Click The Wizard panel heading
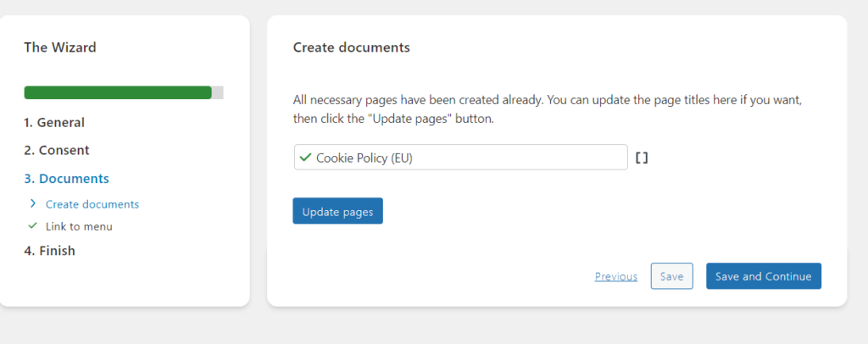The height and width of the screenshot is (344, 868). pos(60,47)
